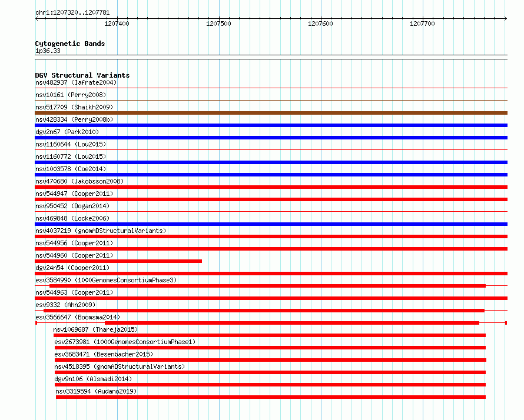Click the blue bar under nsv469848

coord(271,224)
